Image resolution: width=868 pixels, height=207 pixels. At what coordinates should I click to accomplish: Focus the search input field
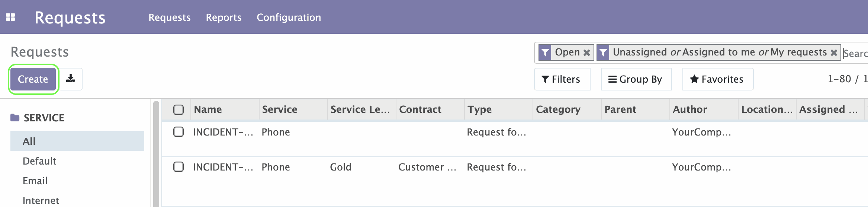pyautogui.click(x=855, y=53)
